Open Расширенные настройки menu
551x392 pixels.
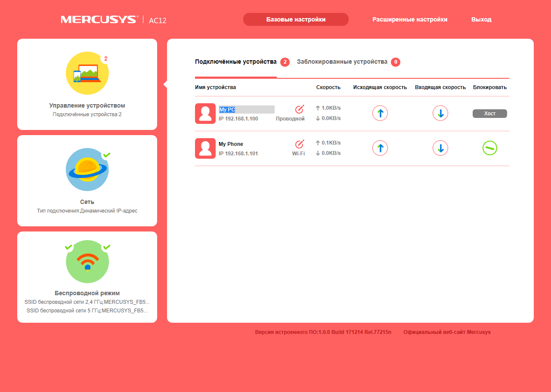pos(410,19)
